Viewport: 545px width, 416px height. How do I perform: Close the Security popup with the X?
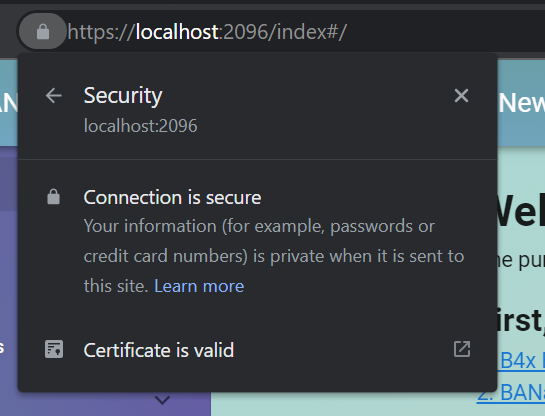[x=461, y=95]
